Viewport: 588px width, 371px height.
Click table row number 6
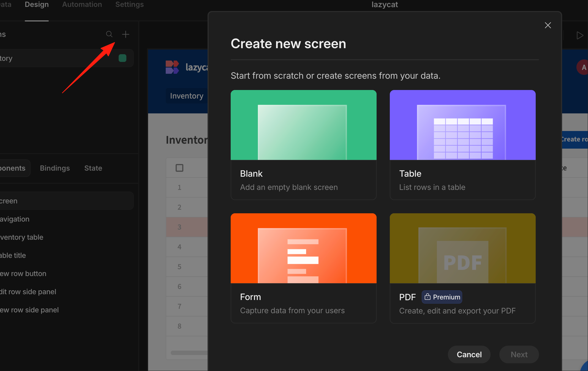(179, 287)
